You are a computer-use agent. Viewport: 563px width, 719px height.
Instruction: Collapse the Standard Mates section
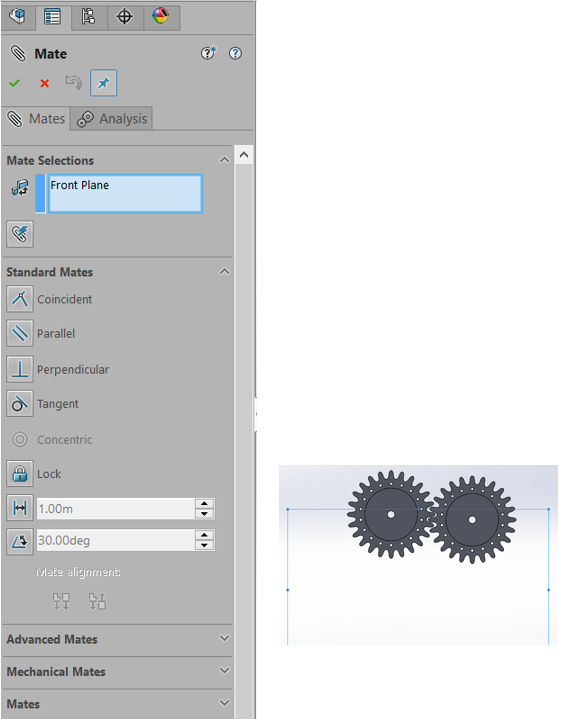224,272
